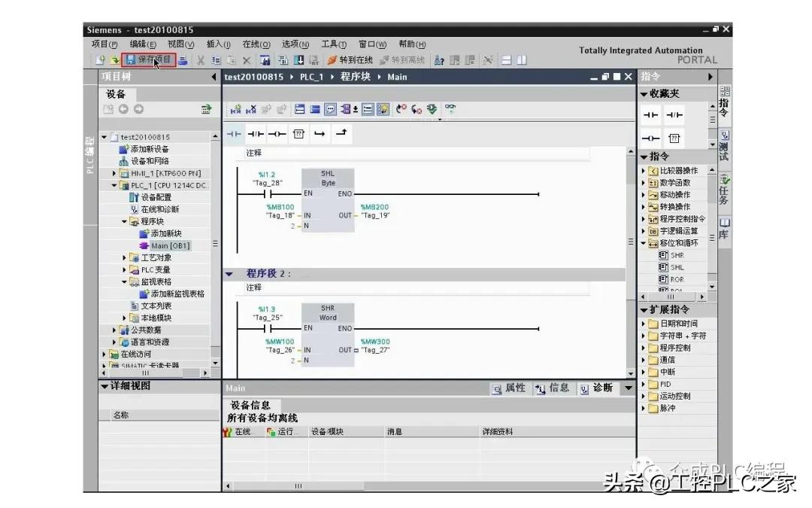This screenshot has width=812, height=508.
Task: Click the cut scissors icon
Action: [x=201, y=60]
